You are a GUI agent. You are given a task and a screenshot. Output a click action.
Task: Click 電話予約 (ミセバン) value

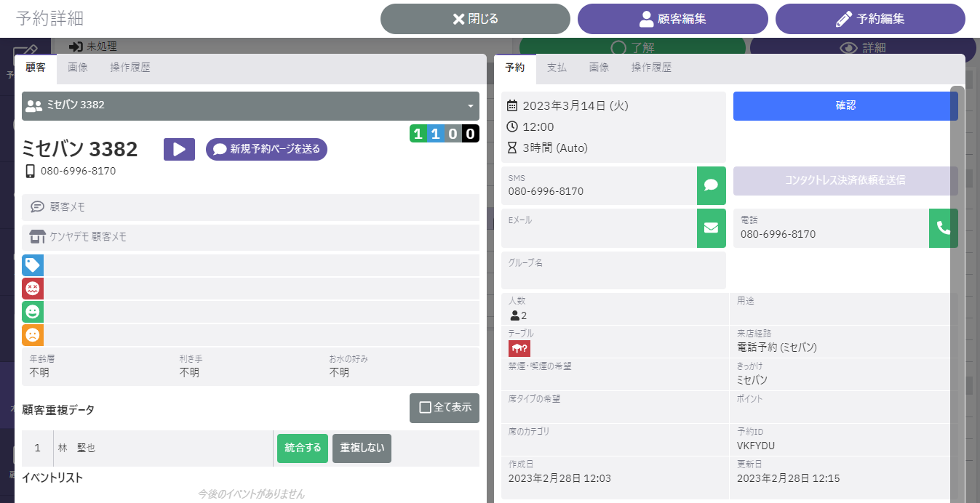[x=777, y=347]
